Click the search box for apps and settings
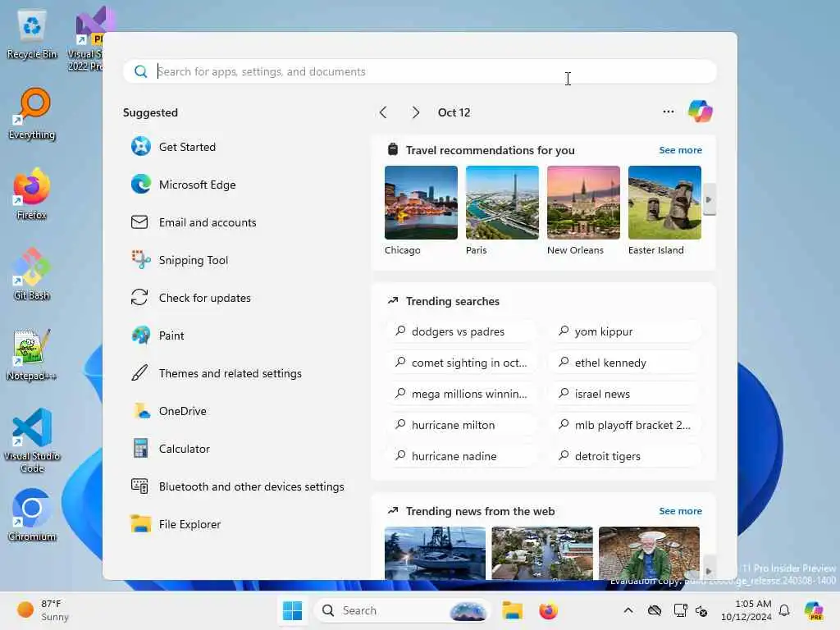This screenshot has width=840, height=630. click(420, 71)
